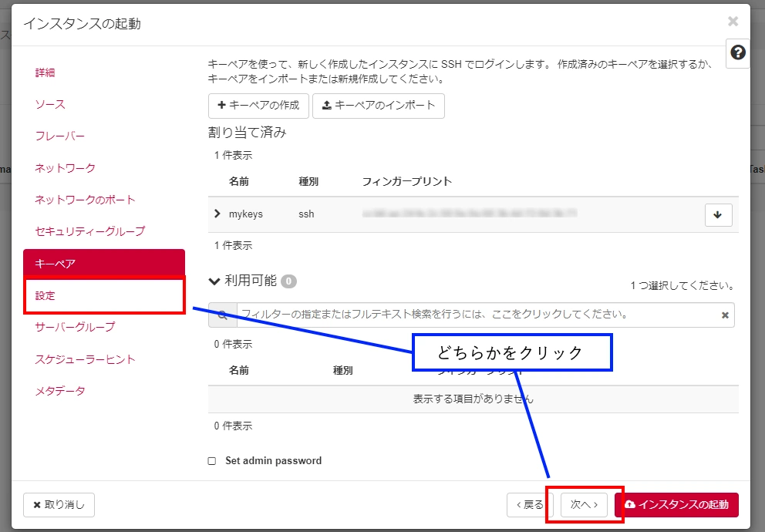Image resolution: width=765 pixels, height=532 pixels.
Task: Click the help question mark icon
Action: point(738,52)
